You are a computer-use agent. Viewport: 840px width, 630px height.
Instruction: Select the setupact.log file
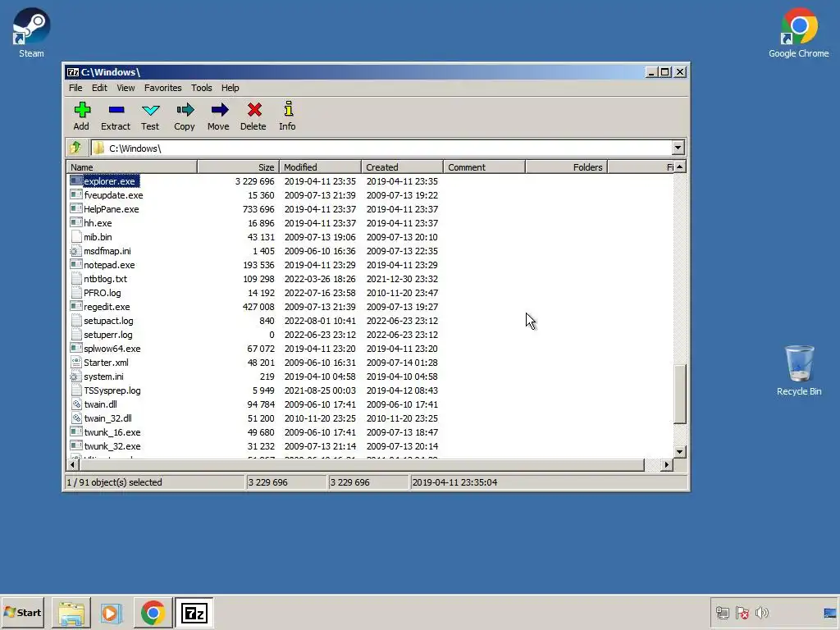(108, 321)
